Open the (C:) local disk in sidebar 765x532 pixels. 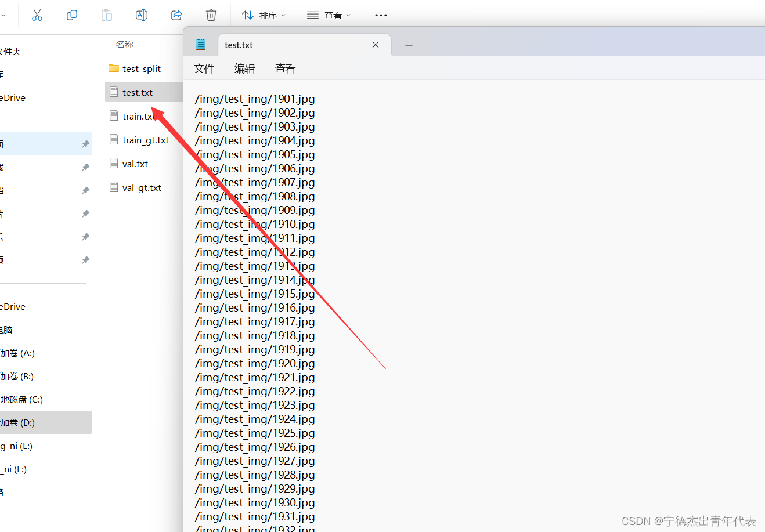[x=46, y=399]
